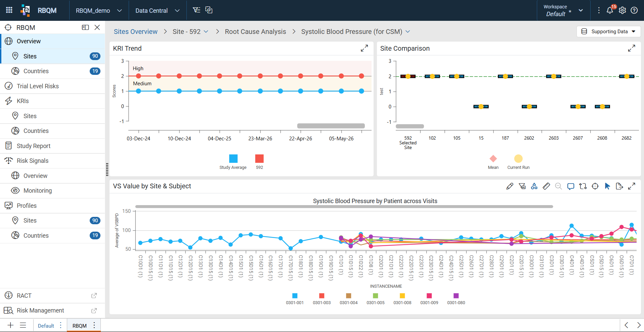Click the shapes grouping icon in VS Value toolbar
Viewport: 644px width, 332px height.
point(534,186)
